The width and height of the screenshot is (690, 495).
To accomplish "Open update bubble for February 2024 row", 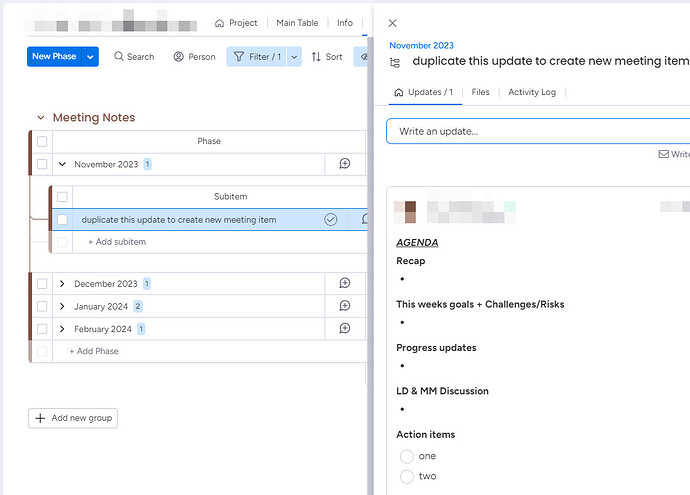I will click(x=345, y=328).
